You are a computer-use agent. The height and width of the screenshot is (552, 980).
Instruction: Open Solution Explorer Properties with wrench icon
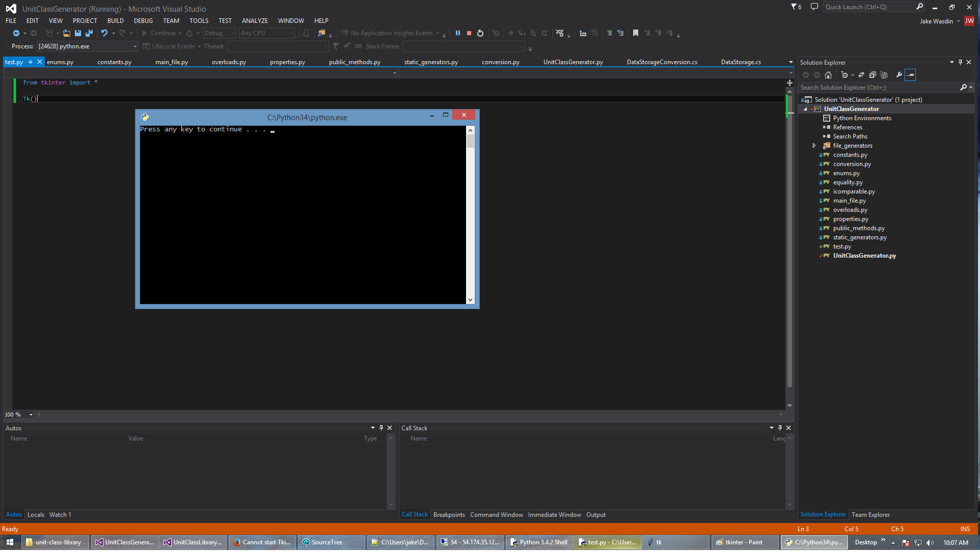pyautogui.click(x=899, y=75)
